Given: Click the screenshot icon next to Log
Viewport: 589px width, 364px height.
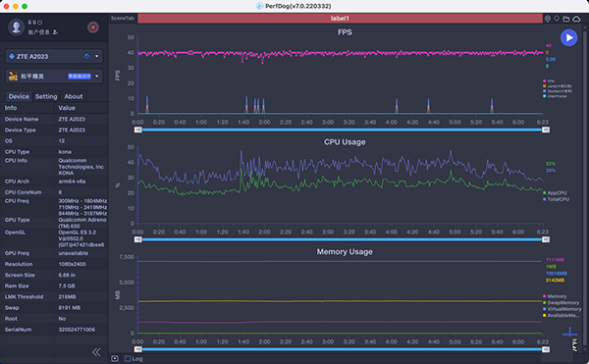Looking at the screenshot, I should point(115,359).
